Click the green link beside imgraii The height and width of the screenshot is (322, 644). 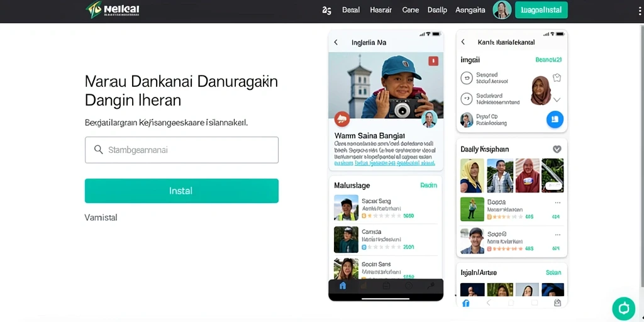point(548,60)
